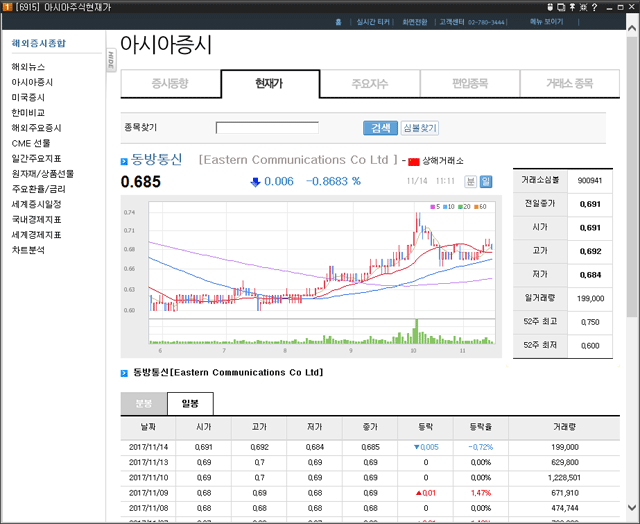
Task: Focus the 종목찾기 search input
Action: (x=267, y=128)
